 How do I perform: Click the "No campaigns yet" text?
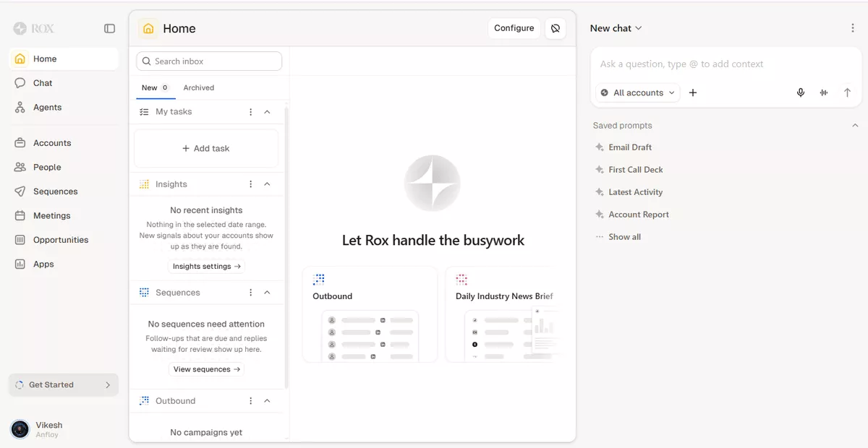pos(206,433)
